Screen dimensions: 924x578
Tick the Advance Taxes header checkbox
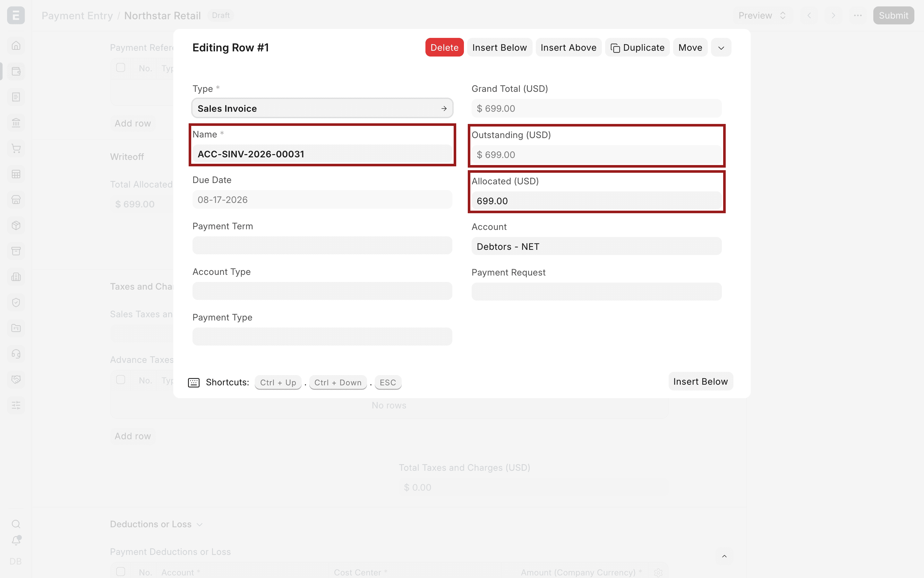(121, 380)
